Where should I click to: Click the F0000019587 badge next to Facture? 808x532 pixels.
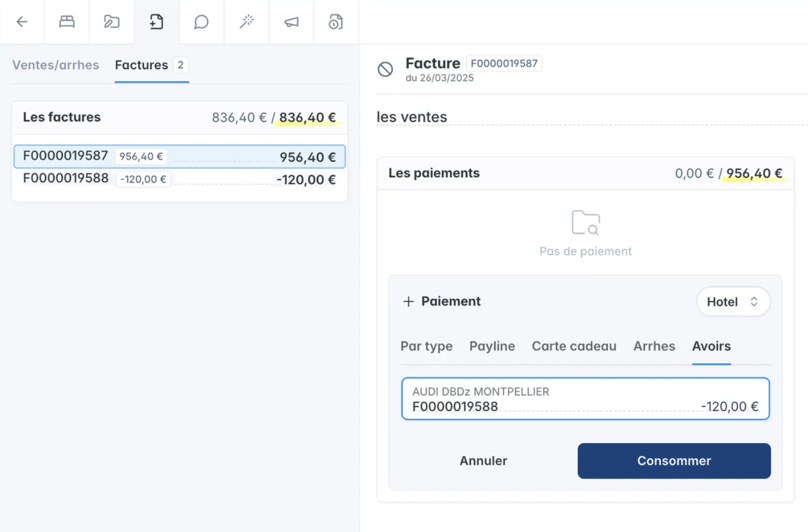(504, 63)
